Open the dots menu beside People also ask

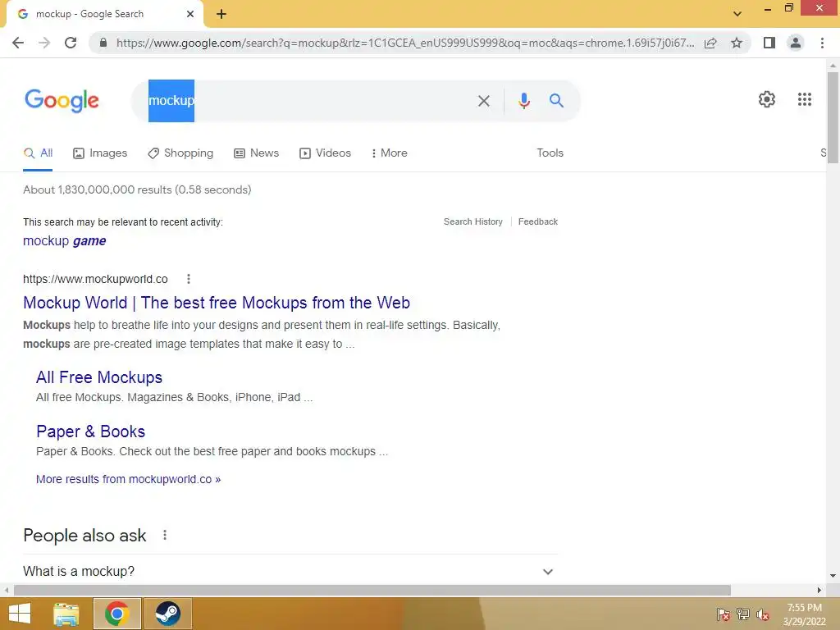(x=165, y=535)
